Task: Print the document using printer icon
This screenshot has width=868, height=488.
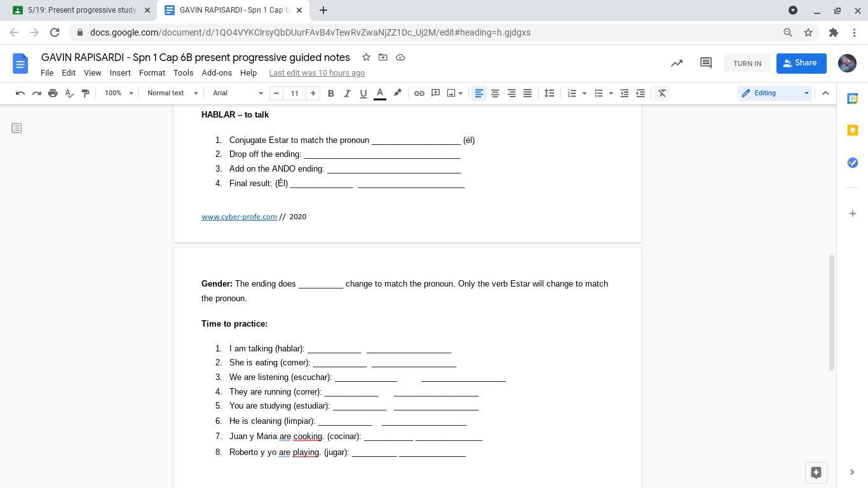Action: (x=53, y=93)
